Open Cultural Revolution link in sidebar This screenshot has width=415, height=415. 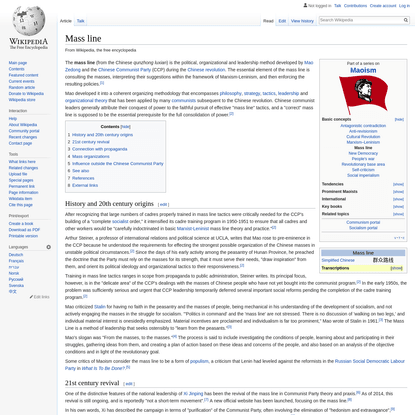pos(363,137)
